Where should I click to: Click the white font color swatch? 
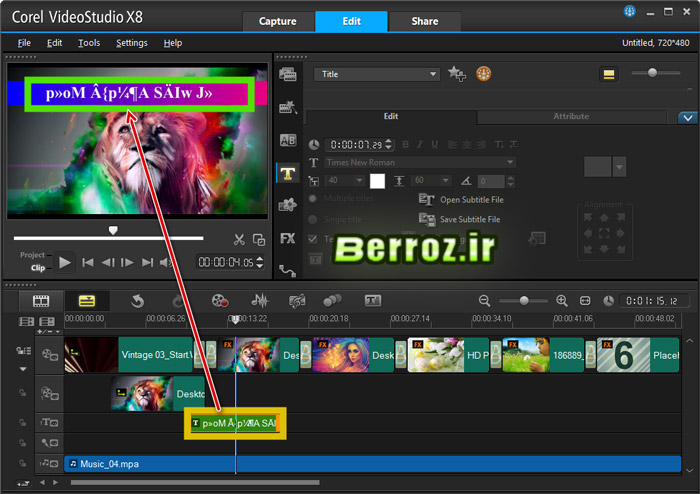[378, 181]
